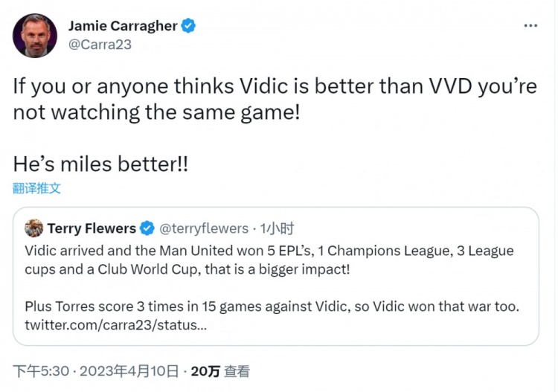The height and width of the screenshot is (392, 558).
Task: Click 翻译推文 to translate the tweet
Action: pos(36,188)
